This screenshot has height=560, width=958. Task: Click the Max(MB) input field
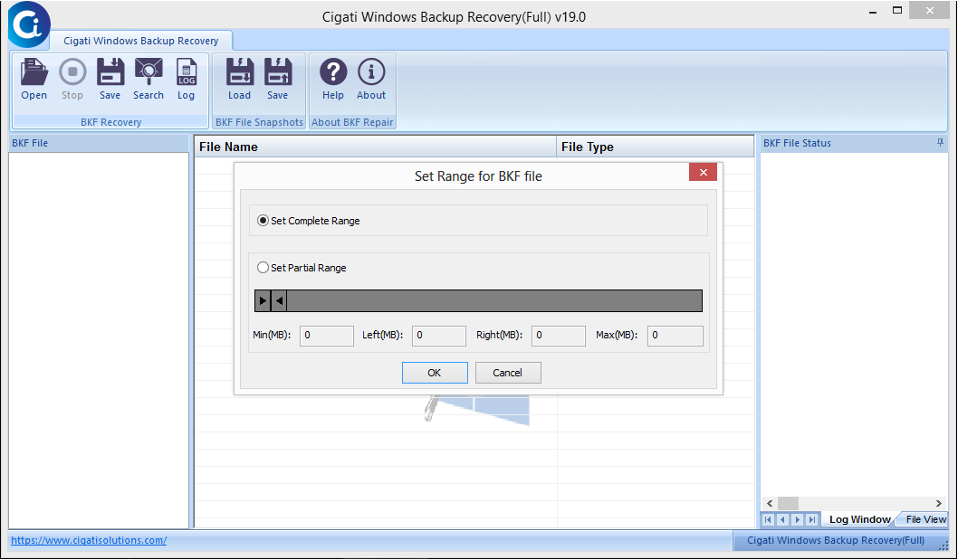pyautogui.click(x=675, y=336)
